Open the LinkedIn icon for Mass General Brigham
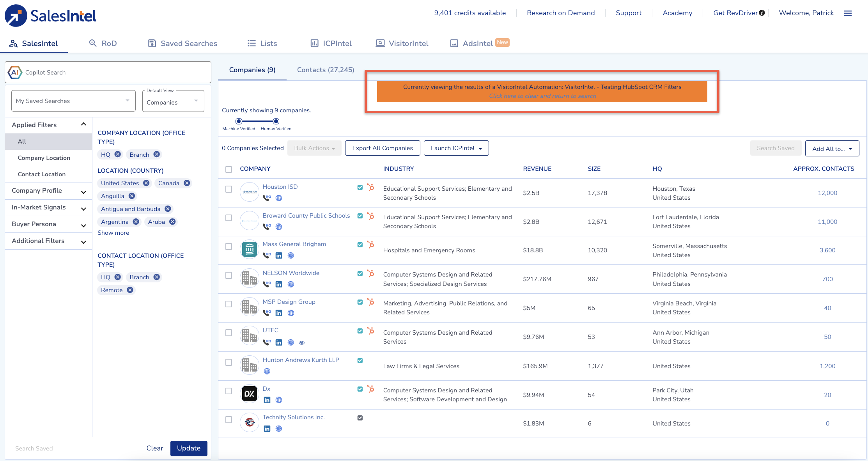Viewport: 868px width, 461px height. click(279, 255)
